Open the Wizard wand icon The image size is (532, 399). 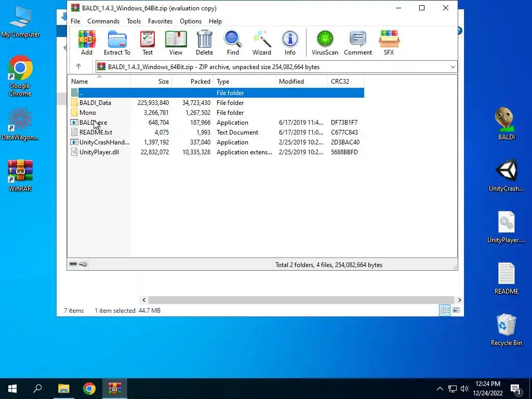coord(262,43)
